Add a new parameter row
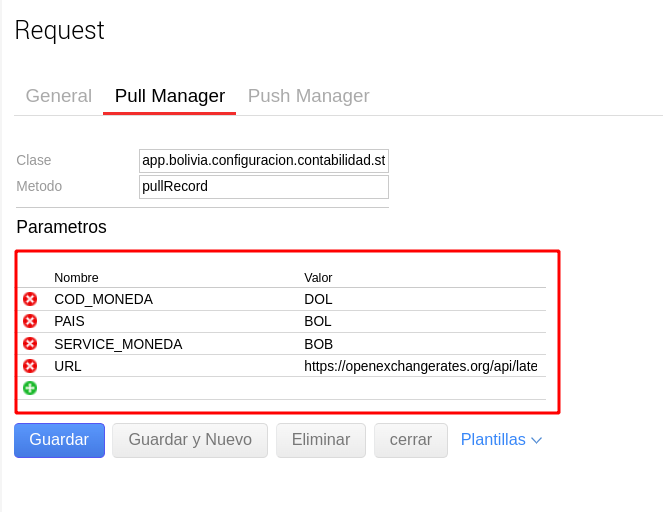The height and width of the screenshot is (512, 663). 30,388
